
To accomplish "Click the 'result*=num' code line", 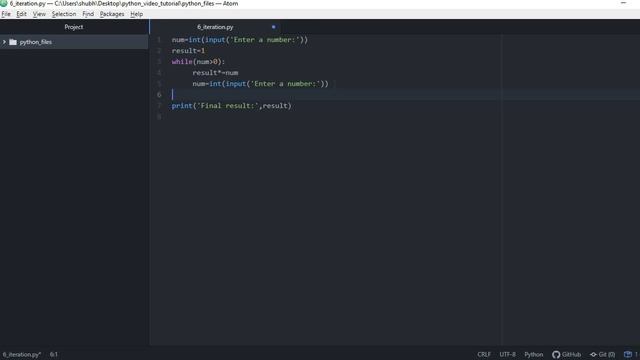I will pos(215,73).
